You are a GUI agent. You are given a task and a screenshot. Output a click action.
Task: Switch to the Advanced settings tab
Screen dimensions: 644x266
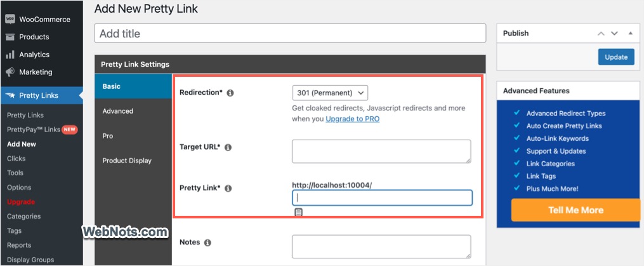pos(118,111)
